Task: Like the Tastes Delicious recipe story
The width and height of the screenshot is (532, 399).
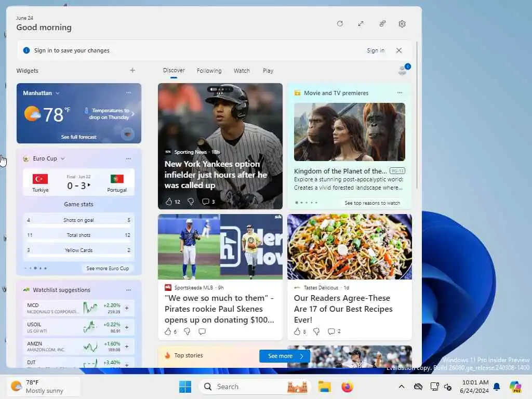Action: pyautogui.click(x=297, y=331)
